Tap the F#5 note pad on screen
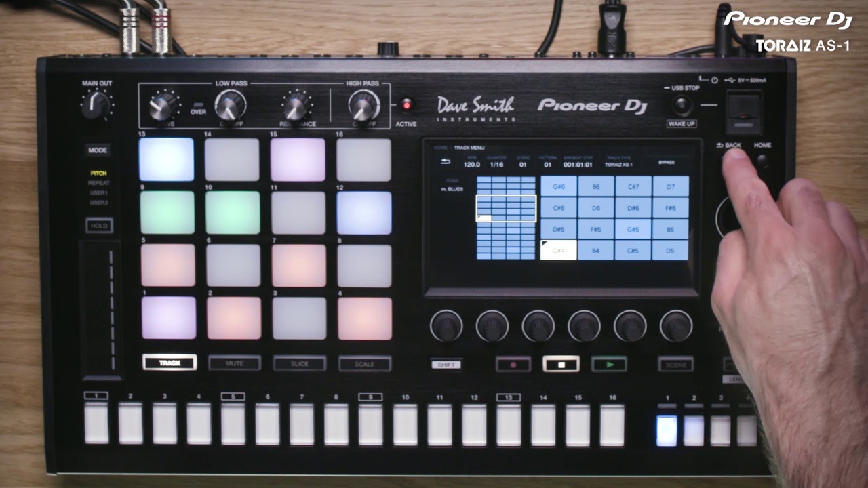The width and height of the screenshot is (868, 488). click(x=595, y=229)
